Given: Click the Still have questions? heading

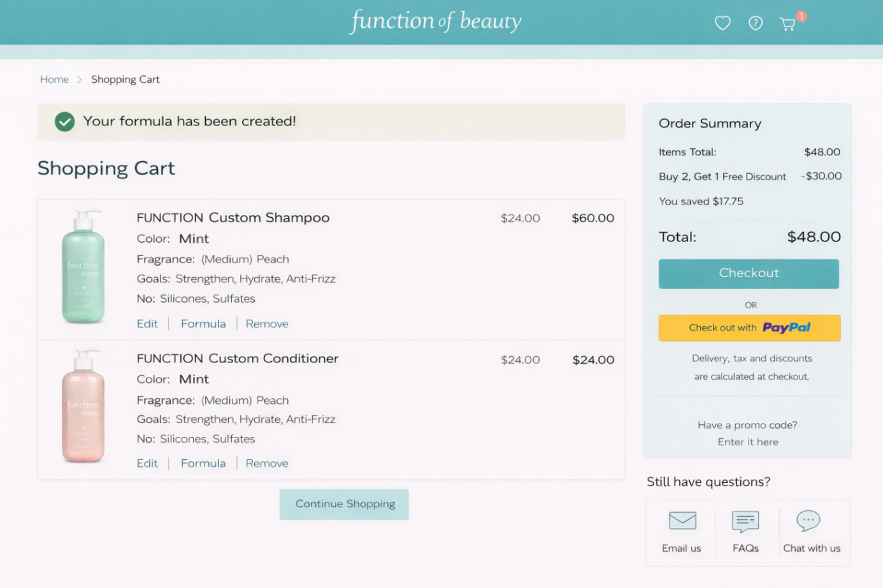Looking at the screenshot, I should click(708, 482).
